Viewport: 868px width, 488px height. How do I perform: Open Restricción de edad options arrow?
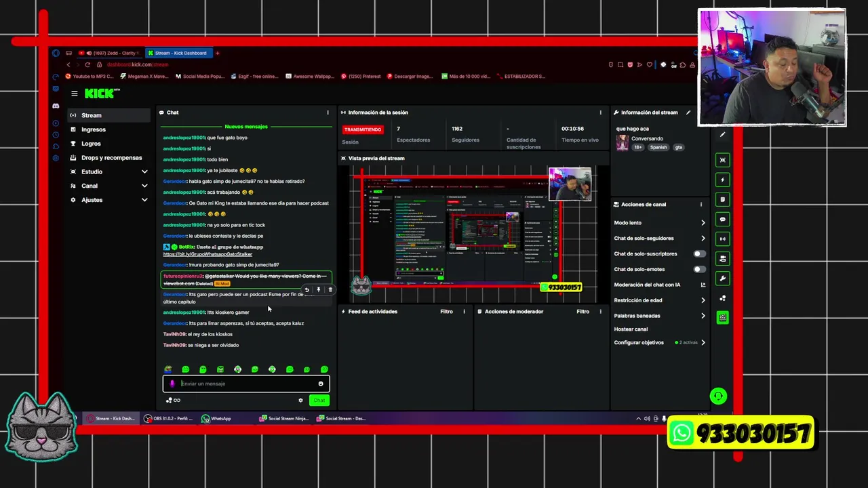(x=703, y=300)
